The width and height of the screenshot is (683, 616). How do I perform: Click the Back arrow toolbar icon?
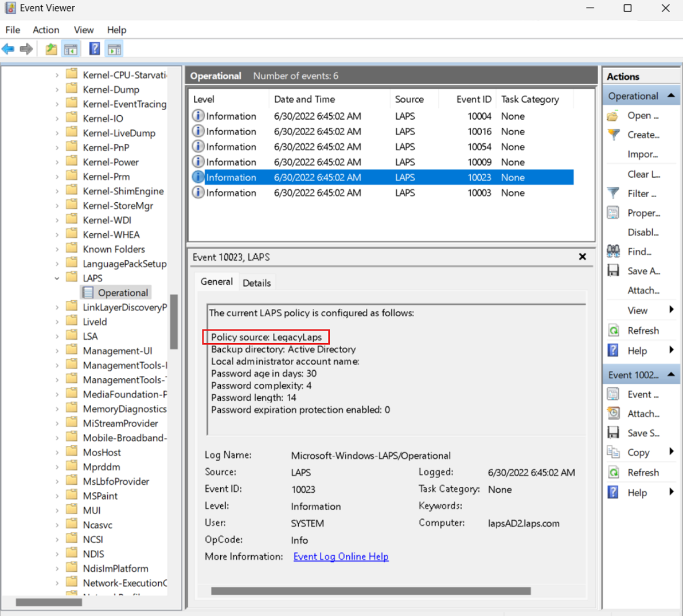pos(8,49)
